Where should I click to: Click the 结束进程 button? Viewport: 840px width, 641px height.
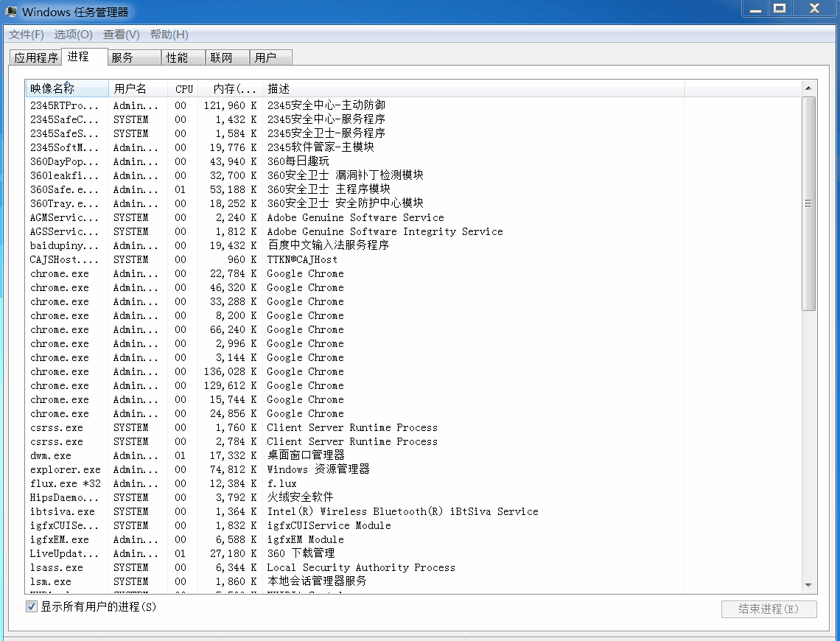pyautogui.click(x=769, y=609)
